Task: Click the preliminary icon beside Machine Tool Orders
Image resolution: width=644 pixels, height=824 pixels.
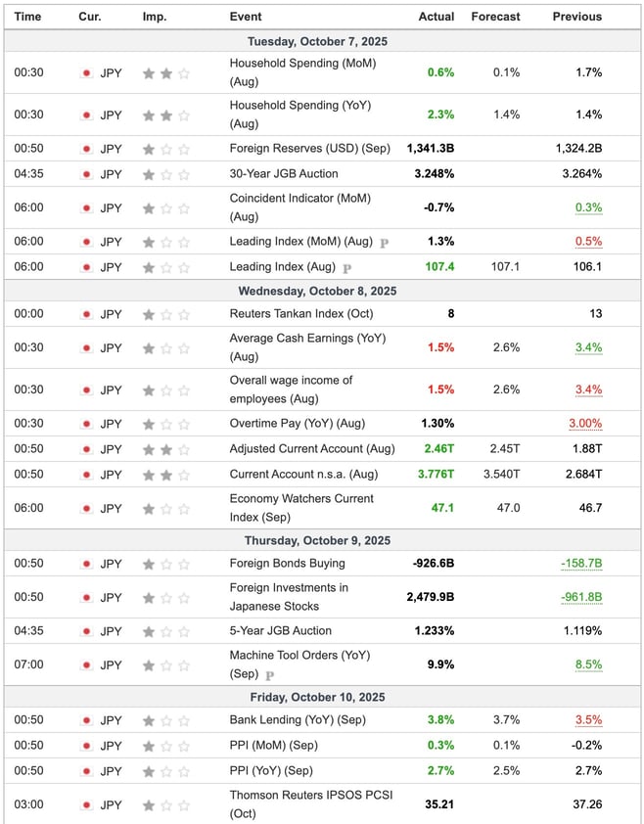Action: click(x=269, y=675)
